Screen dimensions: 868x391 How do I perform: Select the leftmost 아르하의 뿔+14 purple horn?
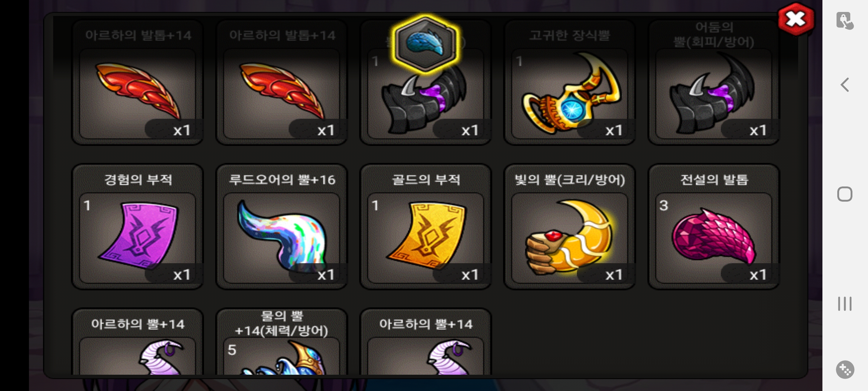point(138,342)
